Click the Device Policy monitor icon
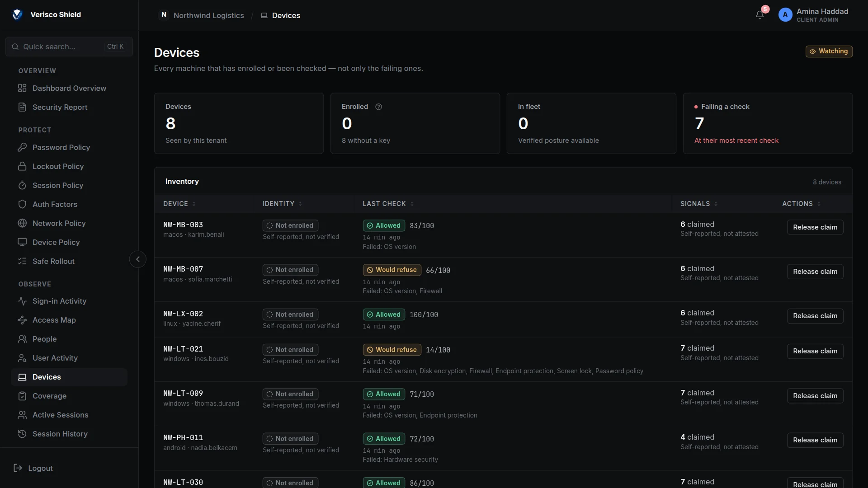Viewport: 868px width, 488px height. coord(22,242)
